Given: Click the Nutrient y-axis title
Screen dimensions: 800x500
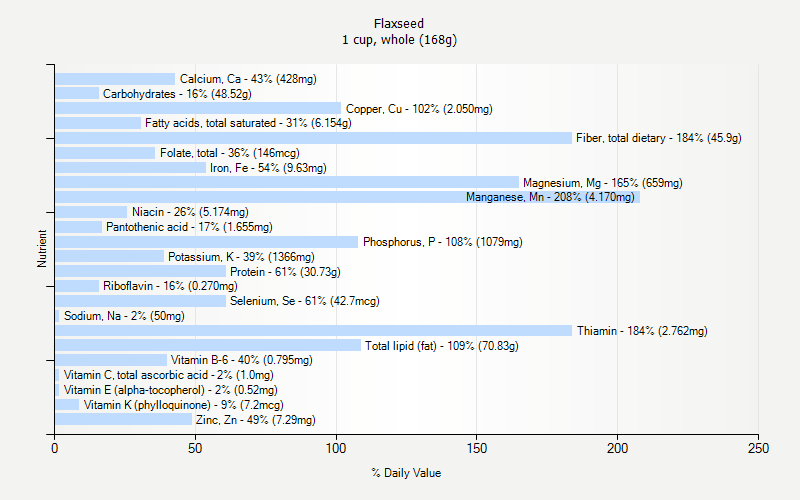Looking at the screenshot, I should [x=42, y=249].
